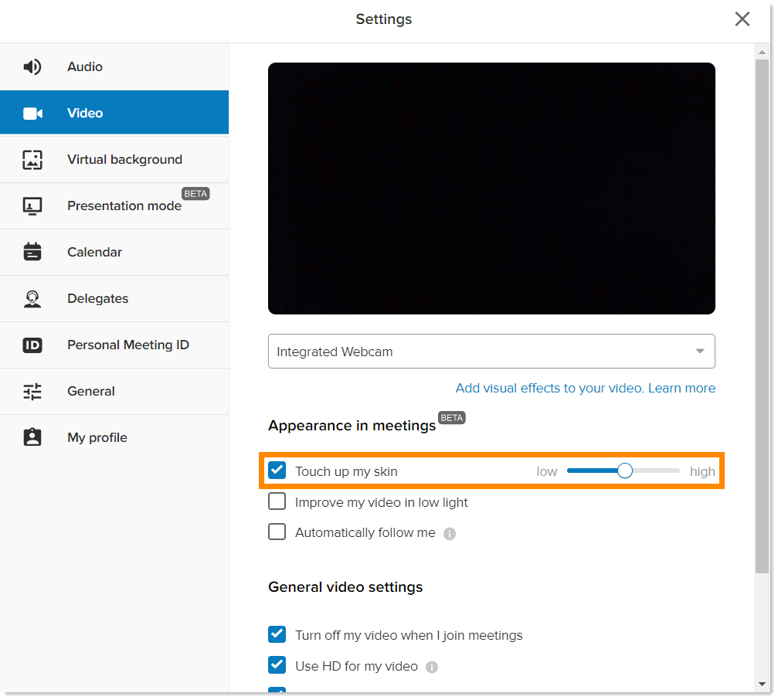Screen dimensions: 778x700
Task: Show info for Automatically follow me
Action: point(450,534)
